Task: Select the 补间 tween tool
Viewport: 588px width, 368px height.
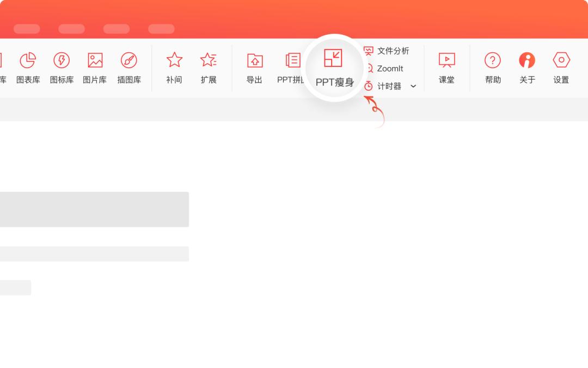Action: click(x=174, y=68)
